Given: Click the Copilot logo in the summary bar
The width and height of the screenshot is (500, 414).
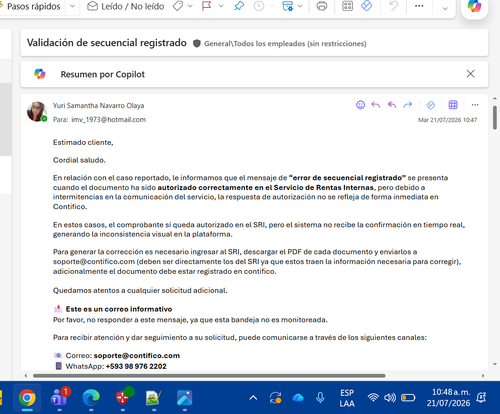Looking at the screenshot, I should 40,74.
